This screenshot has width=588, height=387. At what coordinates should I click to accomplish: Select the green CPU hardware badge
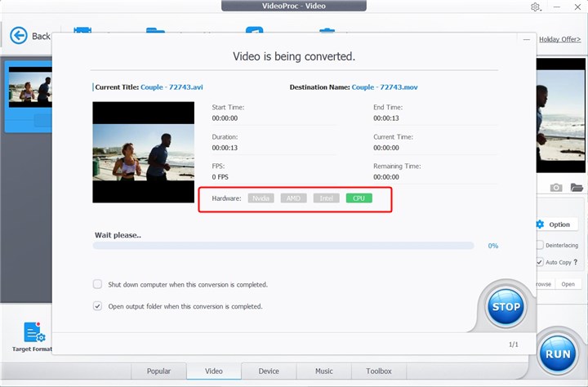coord(359,198)
